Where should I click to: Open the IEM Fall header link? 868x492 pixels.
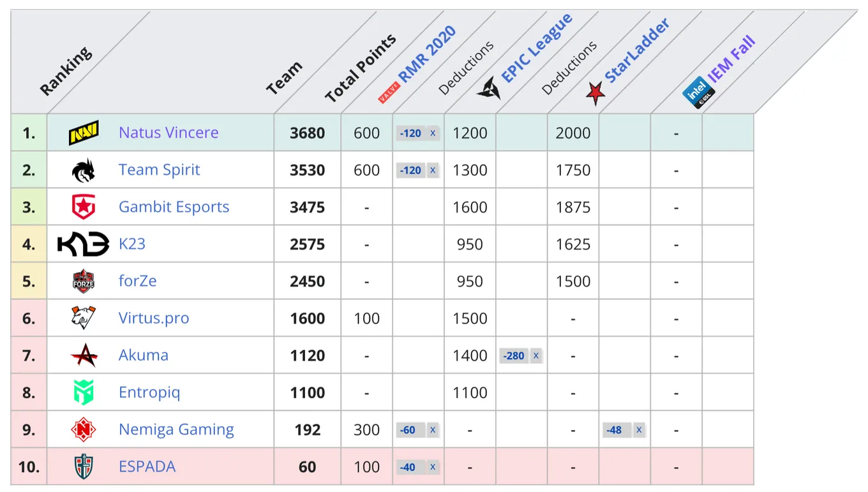(x=731, y=60)
